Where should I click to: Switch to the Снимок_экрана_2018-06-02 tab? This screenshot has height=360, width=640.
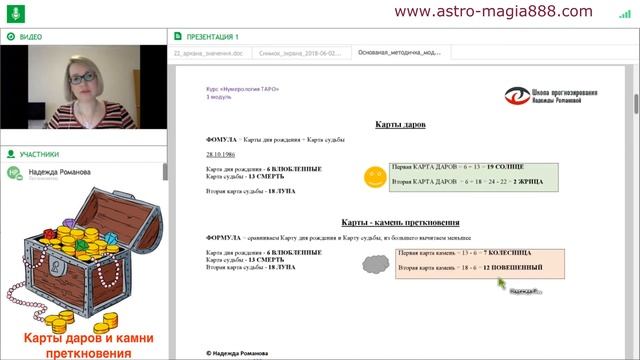[x=300, y=53]
